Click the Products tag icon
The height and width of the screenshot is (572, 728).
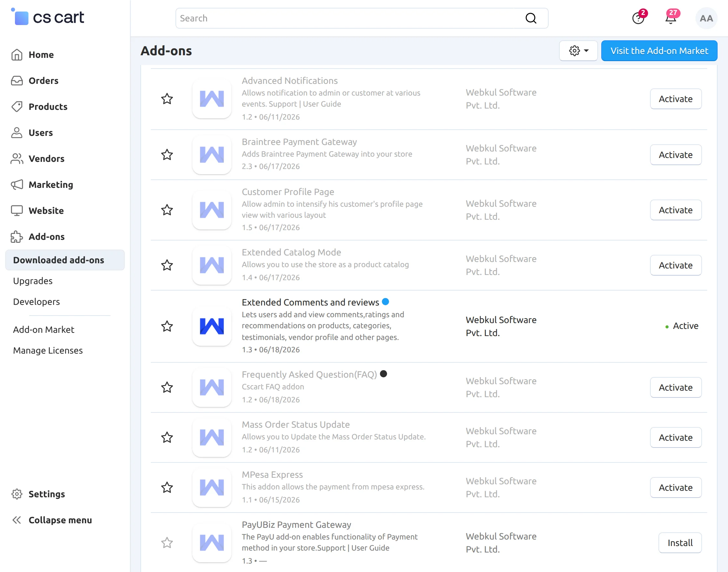click(x=17, y=107)
